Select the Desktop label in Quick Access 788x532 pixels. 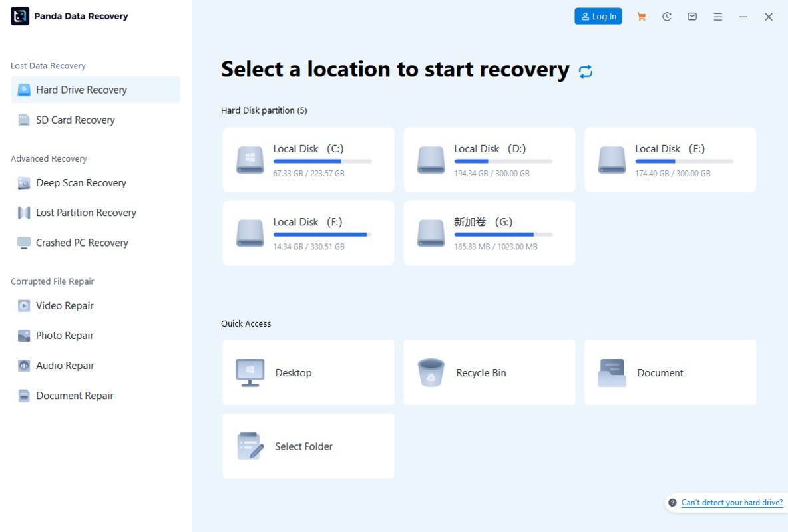(x=294, y=373)
